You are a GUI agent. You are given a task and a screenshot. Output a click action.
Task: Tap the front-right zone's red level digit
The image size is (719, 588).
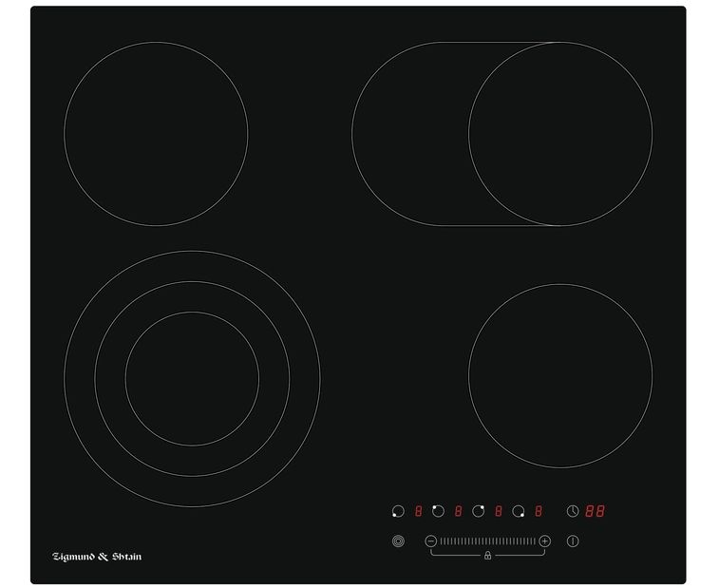[x=539, y=511]
